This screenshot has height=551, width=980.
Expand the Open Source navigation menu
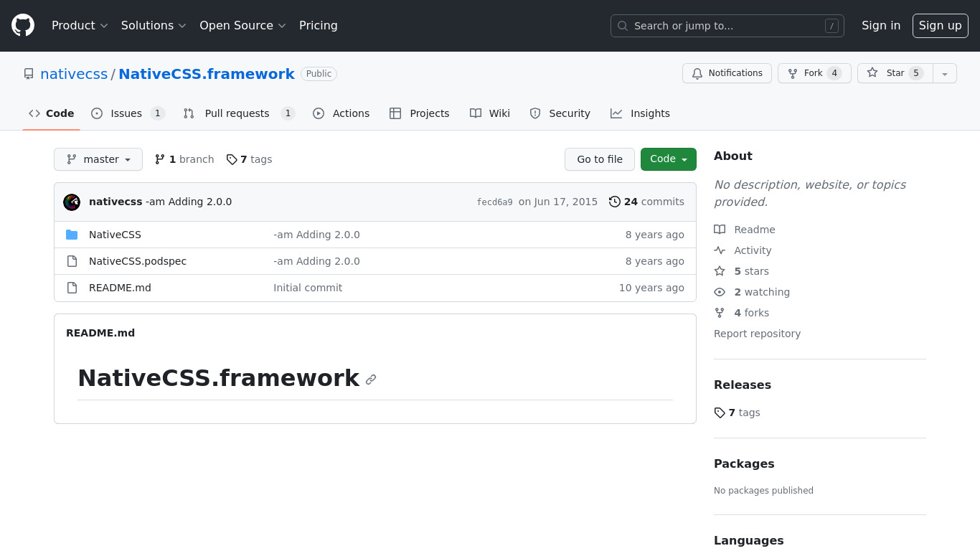click(x=242, y=26)
